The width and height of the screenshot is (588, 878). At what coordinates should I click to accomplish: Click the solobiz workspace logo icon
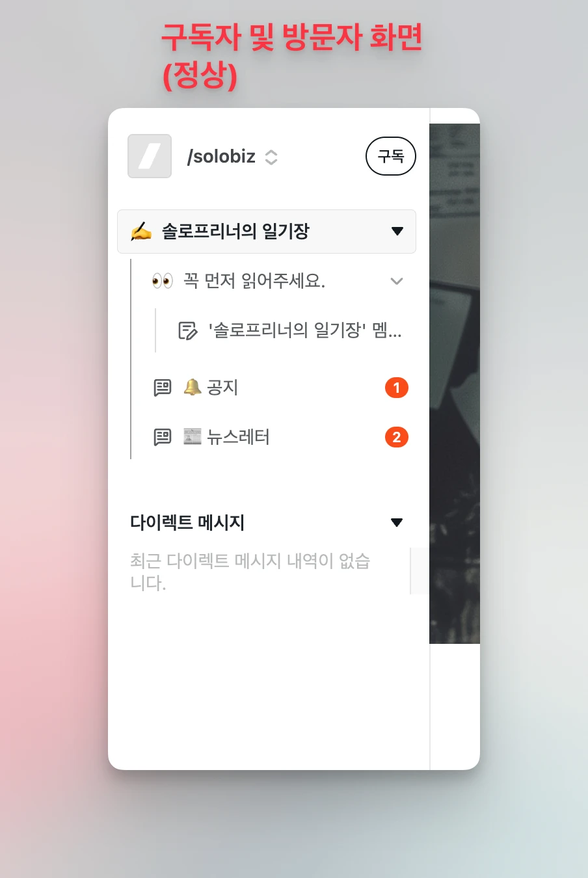150,156
